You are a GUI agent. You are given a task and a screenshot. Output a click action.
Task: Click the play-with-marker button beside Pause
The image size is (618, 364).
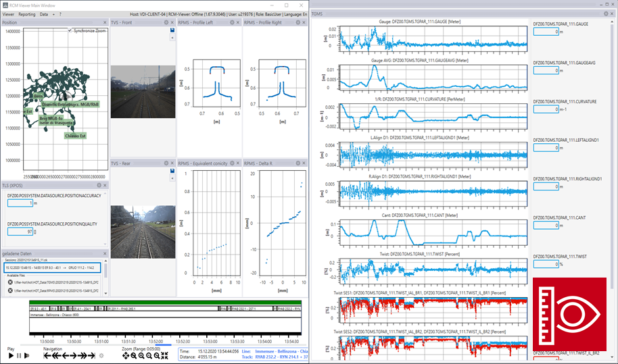pyautogui.click(x=27, y=355)
